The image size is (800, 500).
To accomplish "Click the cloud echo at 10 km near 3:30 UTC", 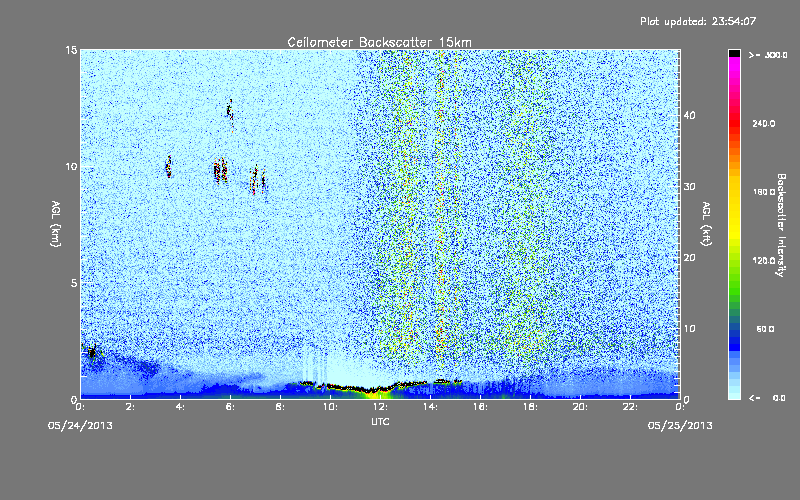I will (x=169, y=167).
